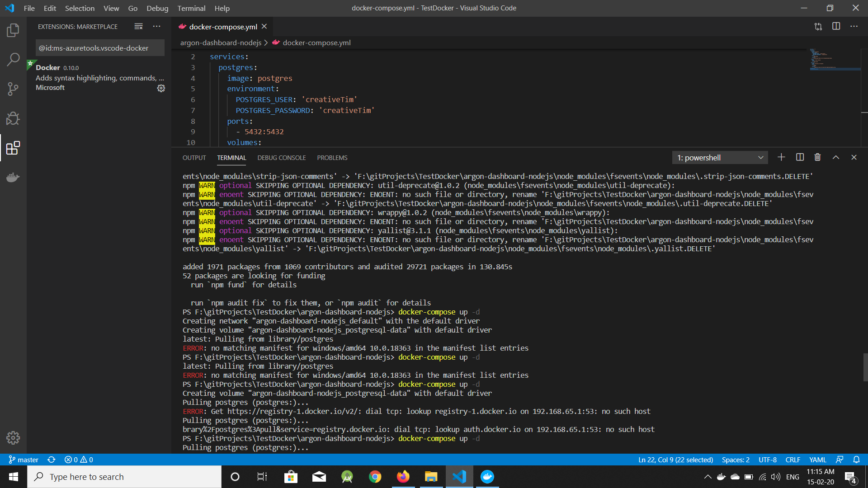Open notifications bell in status bar
Image resolution: width=868 pixels, height=488 pixels.
coord(856,460)
